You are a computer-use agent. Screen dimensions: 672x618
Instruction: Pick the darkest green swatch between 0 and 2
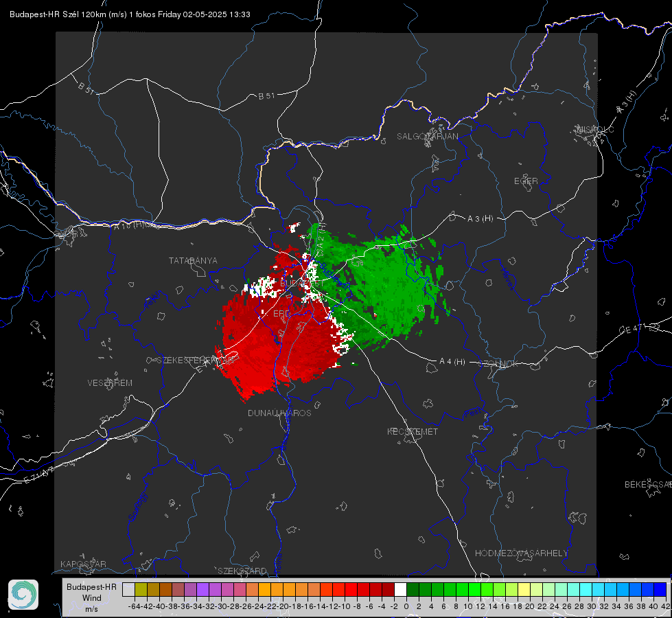pos(413,589)
